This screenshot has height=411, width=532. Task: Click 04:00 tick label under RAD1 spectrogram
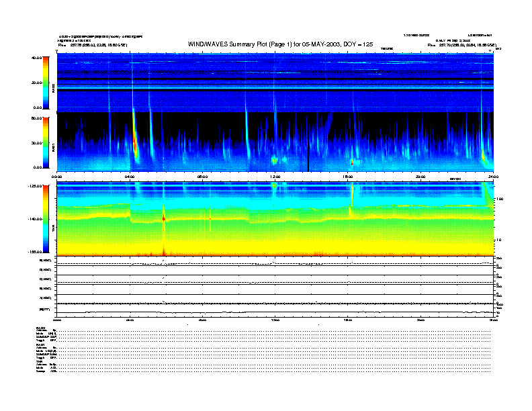click(x=130, y=177)
